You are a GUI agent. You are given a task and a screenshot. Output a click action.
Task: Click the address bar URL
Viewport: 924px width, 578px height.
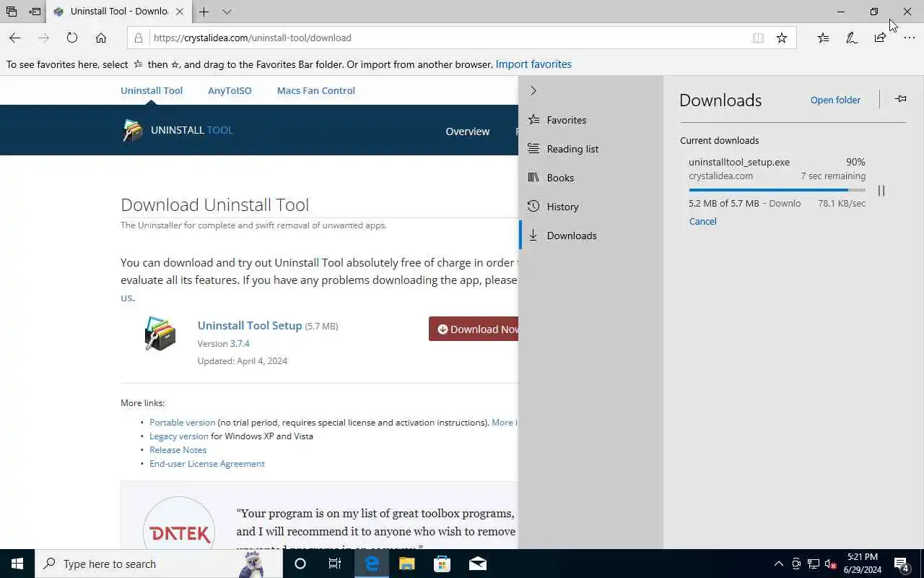[252, 38]
